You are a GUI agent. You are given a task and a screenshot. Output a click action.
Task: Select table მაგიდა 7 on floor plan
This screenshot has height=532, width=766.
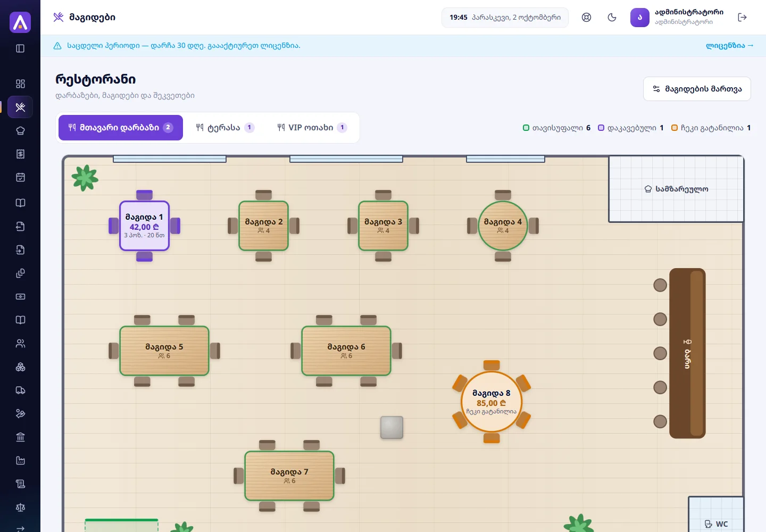pos(289,476)
